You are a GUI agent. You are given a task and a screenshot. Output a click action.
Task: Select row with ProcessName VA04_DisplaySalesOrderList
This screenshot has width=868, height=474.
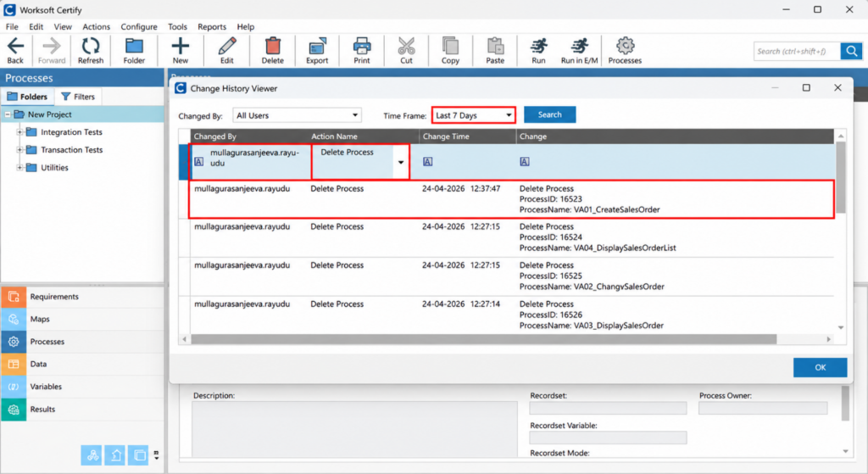512,237
